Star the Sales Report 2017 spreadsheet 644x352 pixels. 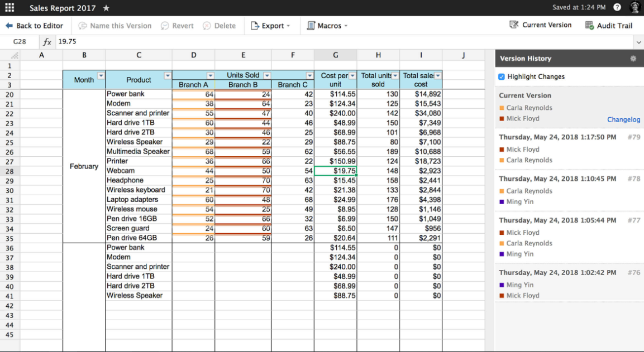[x=106, y=8]
